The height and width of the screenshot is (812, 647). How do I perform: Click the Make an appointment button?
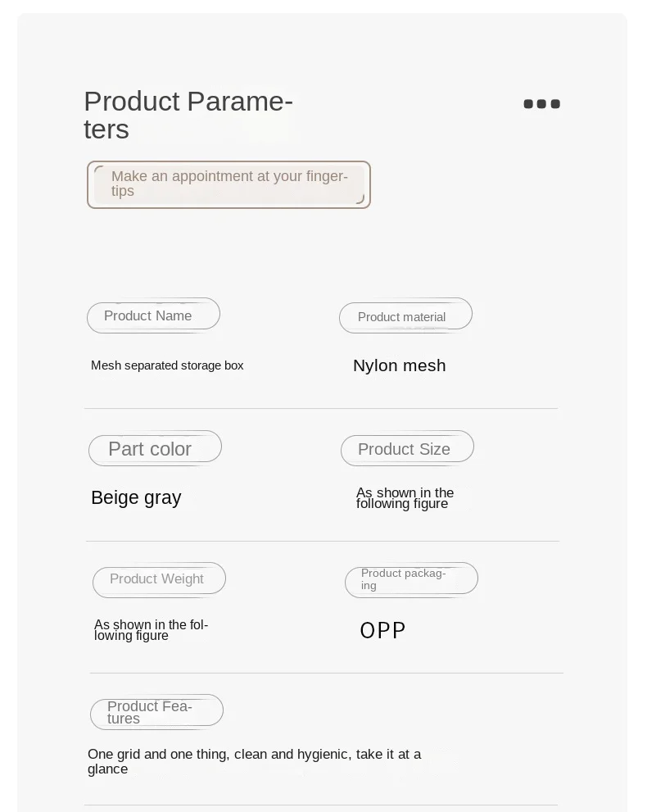pyautogui.click(x=228, y=185)
